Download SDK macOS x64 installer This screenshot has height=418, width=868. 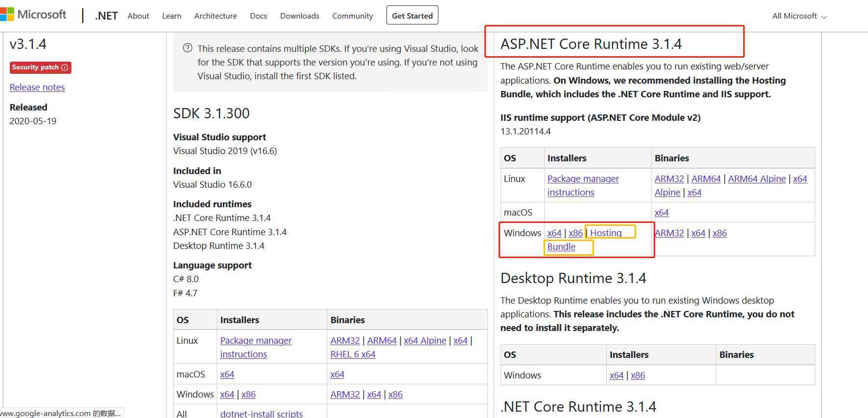pos(227,374)
